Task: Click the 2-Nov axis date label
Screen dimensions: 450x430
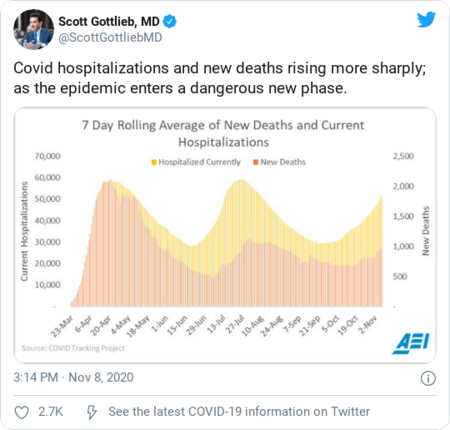Action: pyautogui.click(x=368, y=324)
